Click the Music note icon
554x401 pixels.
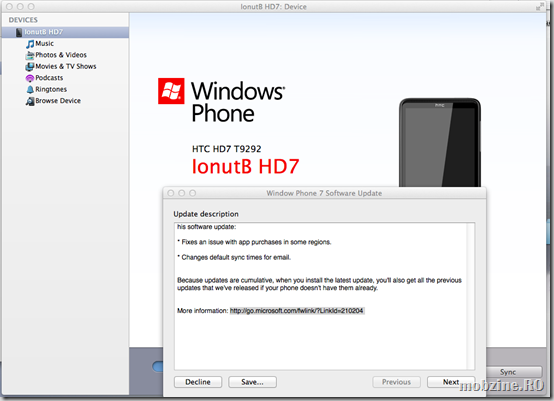tap(30, 44)
